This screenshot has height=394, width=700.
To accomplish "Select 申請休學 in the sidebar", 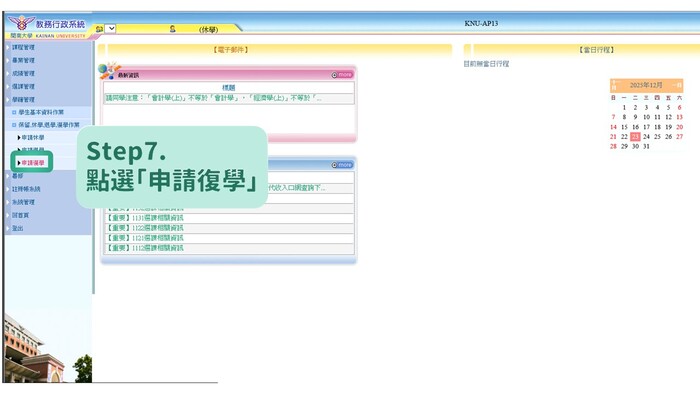I will click(x=33, y=137).
